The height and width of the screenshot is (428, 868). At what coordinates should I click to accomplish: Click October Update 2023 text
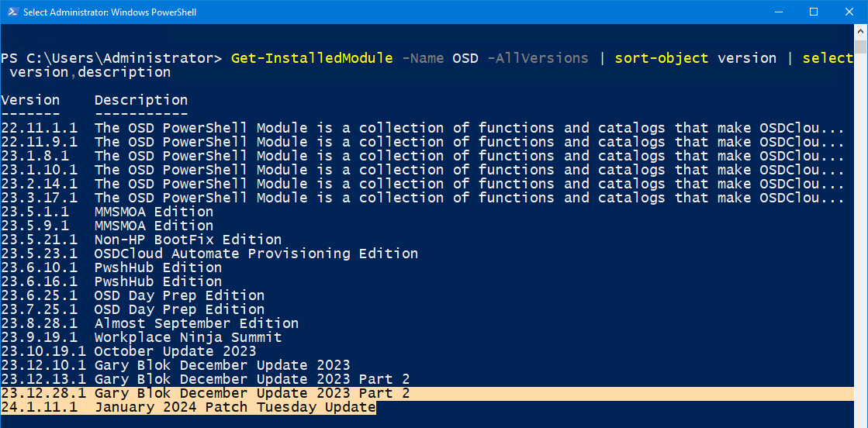coord(175,351)
